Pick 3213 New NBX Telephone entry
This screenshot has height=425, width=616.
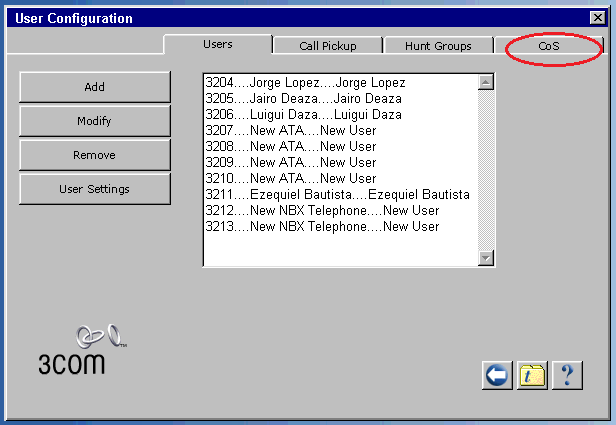(x=322, y=226)
